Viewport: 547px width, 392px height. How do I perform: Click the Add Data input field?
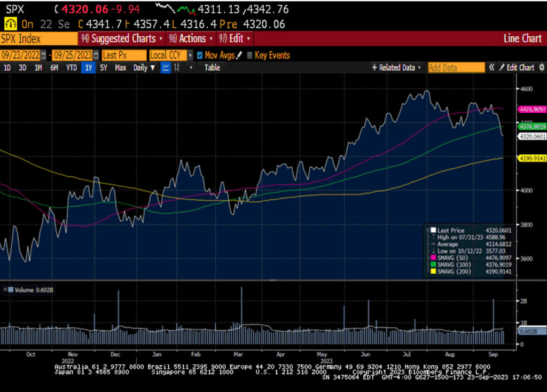pyautogui.click(x=456, y=68)
